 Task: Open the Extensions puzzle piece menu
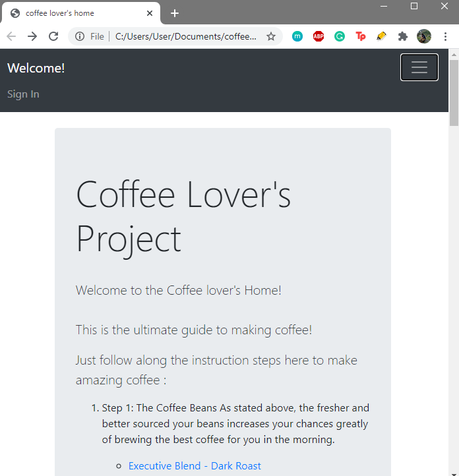(403, 36)
